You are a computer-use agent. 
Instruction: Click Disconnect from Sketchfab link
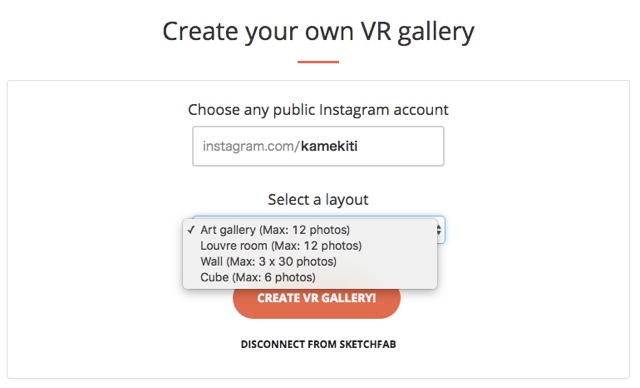(x=318, y=344)
